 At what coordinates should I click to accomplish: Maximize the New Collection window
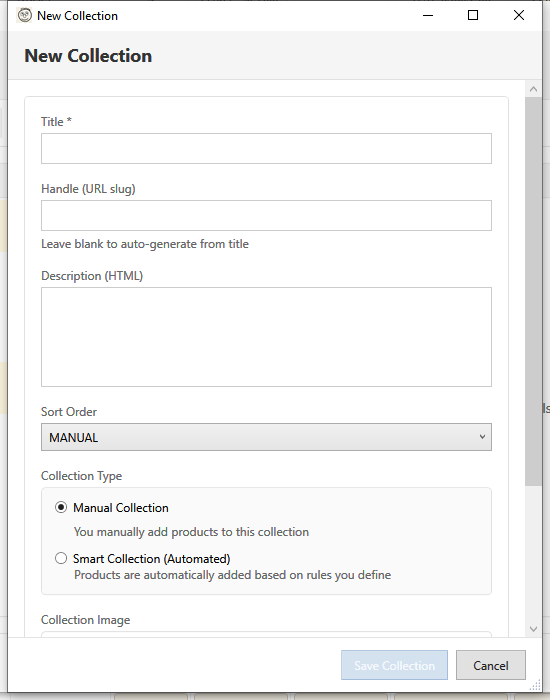[473, 15]
